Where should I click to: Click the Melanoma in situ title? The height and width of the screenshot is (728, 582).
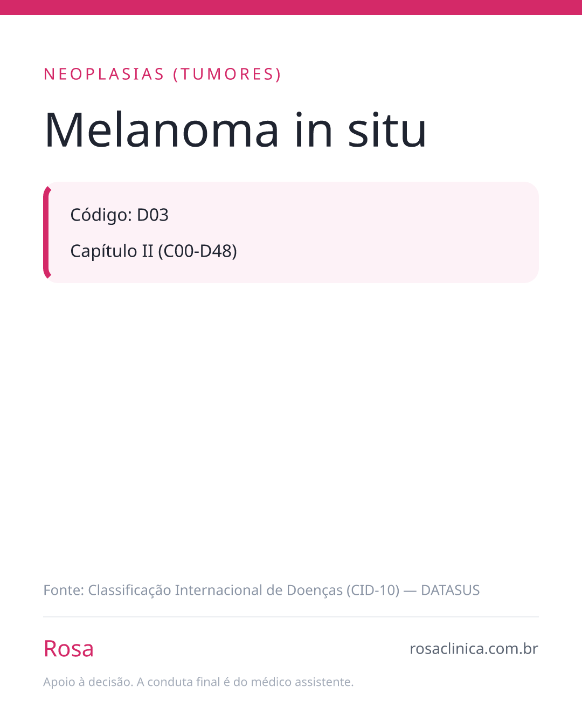tap(235, 129)
